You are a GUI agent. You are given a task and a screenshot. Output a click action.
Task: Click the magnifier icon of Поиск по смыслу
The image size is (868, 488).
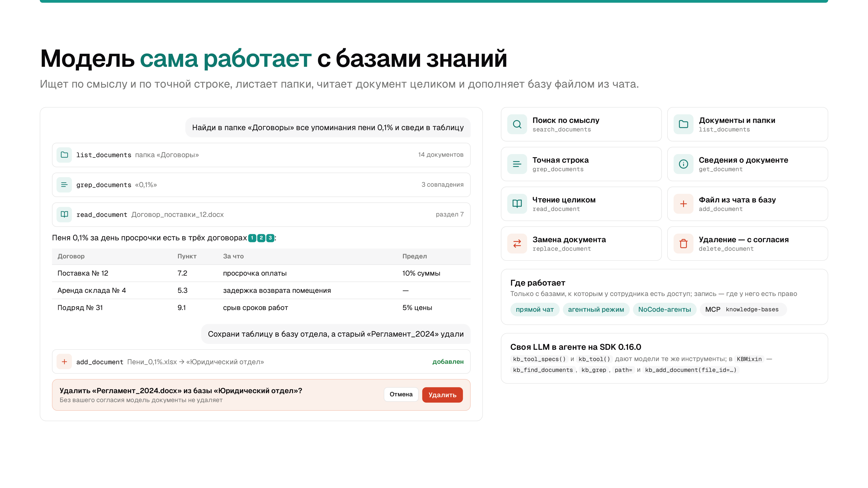[517, 124]
